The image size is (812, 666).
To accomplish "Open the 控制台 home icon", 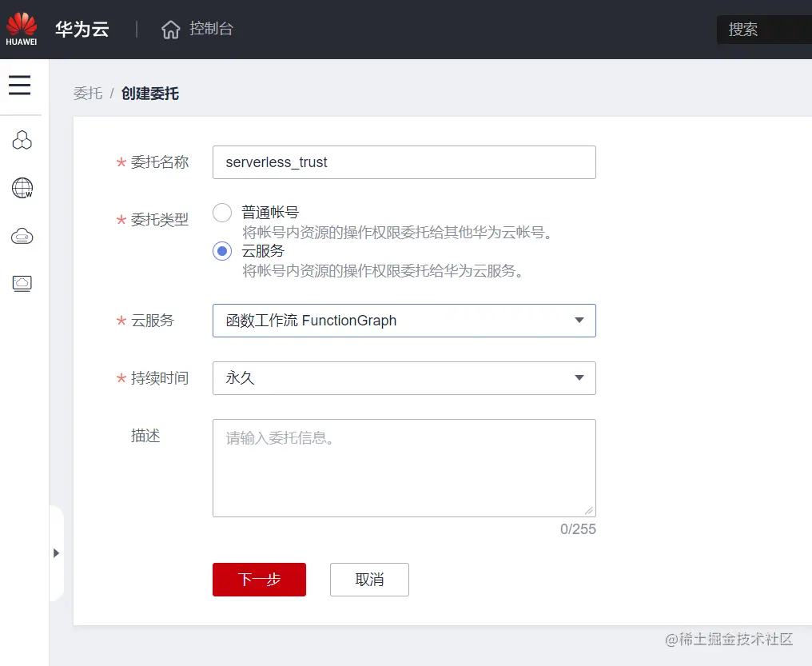I will (170, 30).
